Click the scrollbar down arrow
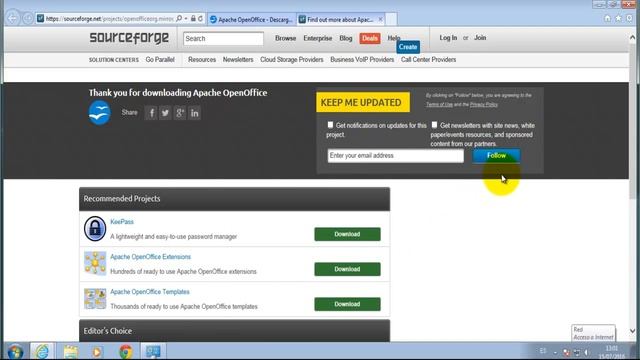640x360 pixels. (x=632, y=331)
